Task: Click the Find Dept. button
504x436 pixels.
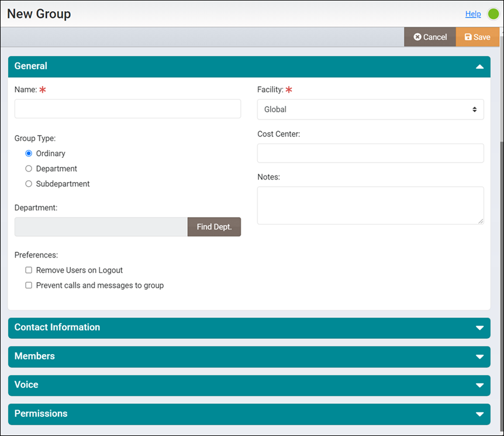Action: point(214,226)
